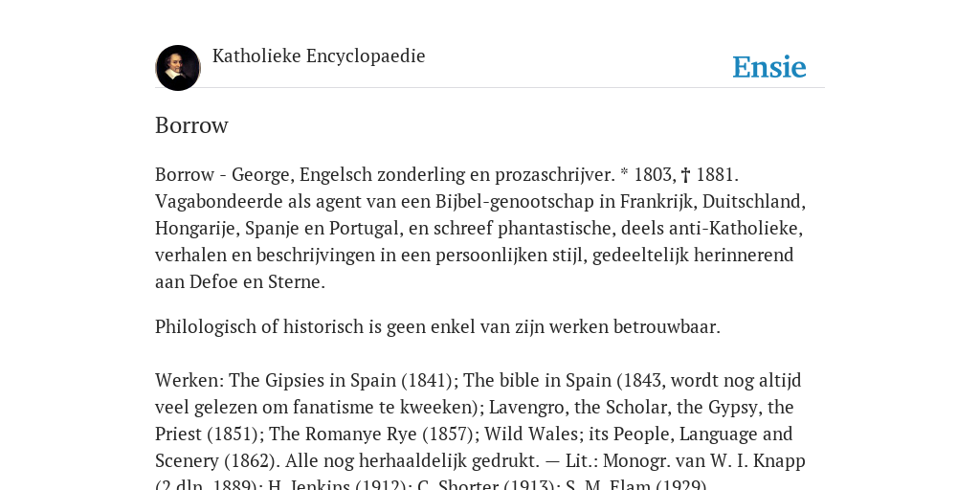Open the Katholieke Encyclopaedie author link
980x490 pixels.
(319, 56)
